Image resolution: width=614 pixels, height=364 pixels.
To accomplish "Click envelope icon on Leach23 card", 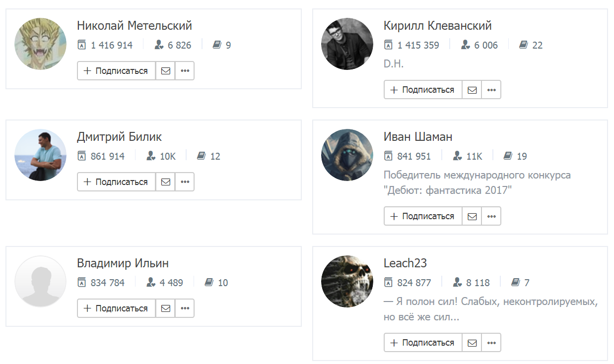I will click(472, 343).
